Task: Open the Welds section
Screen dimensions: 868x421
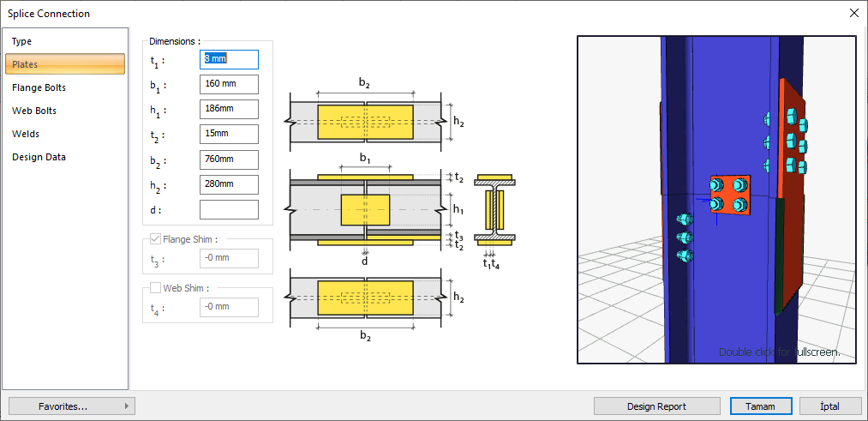Action: pyautogui.click(x=26, y=134)
